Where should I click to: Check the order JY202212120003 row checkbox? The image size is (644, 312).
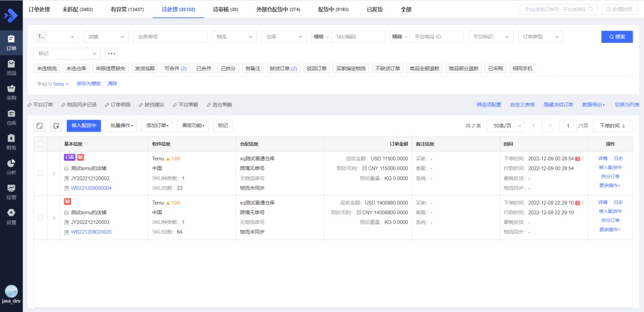pyautogui.click(x=40, y=217)
